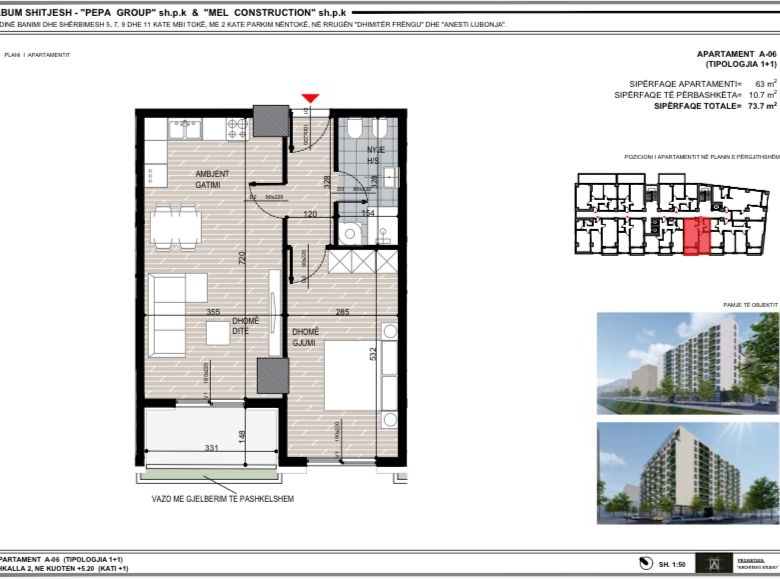Viewport: 780px width, 579px height.
Task: Click the DHOMË DITE room label
Action: click(x=240, y=325)
